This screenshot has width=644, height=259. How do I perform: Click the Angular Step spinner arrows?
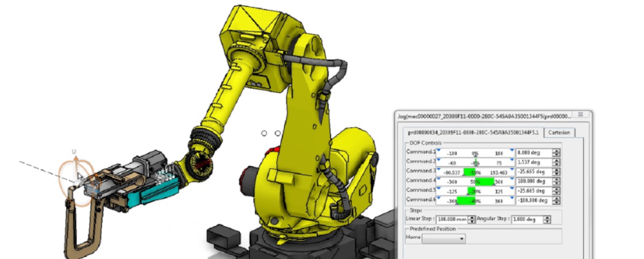point(547,219)
